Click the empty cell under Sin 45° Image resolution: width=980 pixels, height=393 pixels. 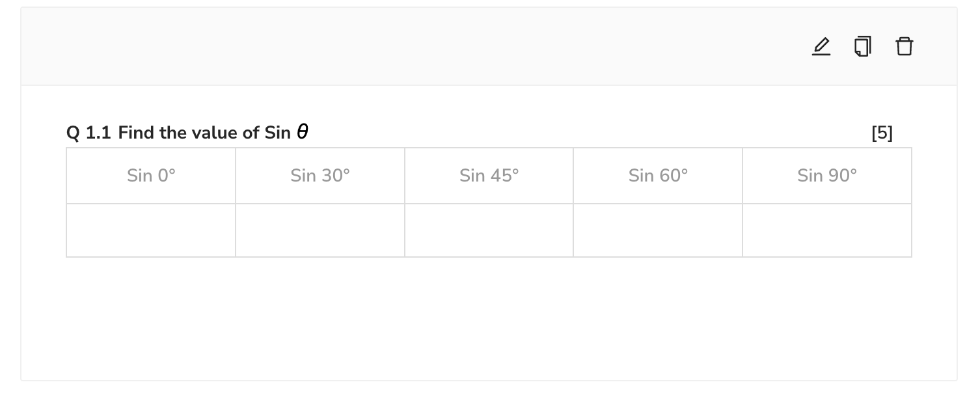pyautogui.click(x=489, y=230)
